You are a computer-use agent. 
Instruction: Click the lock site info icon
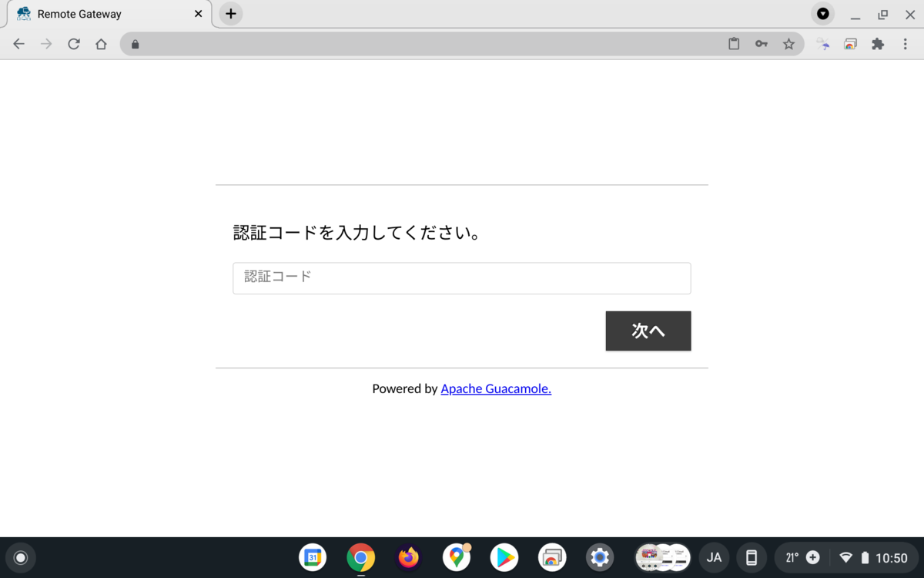tap(136, 44)
